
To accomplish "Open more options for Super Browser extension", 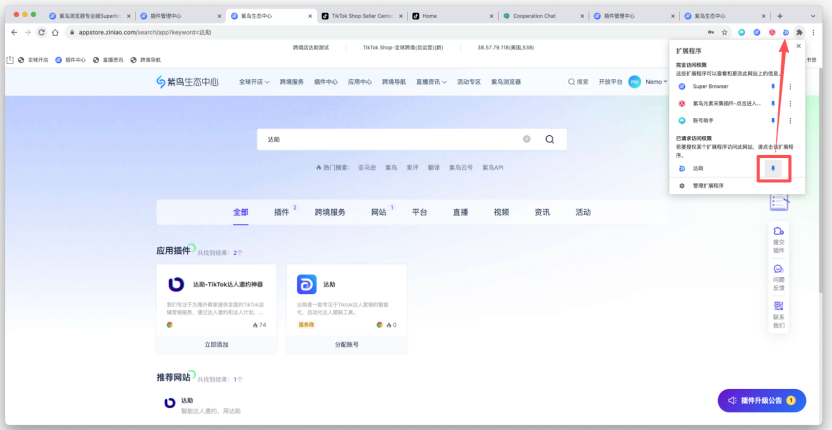I will (x=790, y=87).
